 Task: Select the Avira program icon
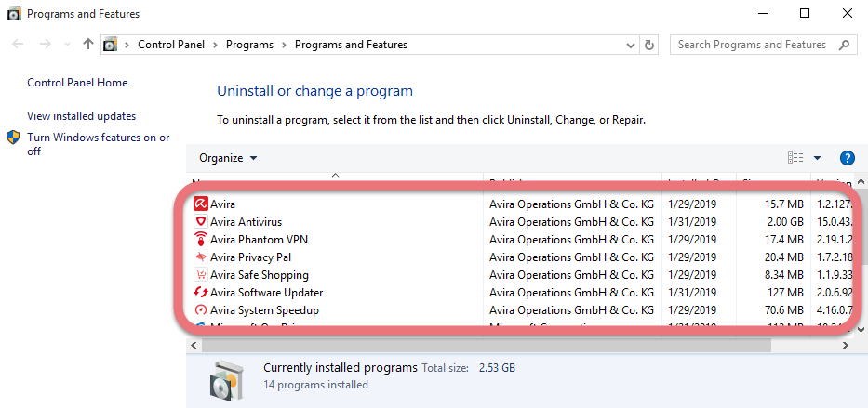pyautogui.click(x=200, y=204)
